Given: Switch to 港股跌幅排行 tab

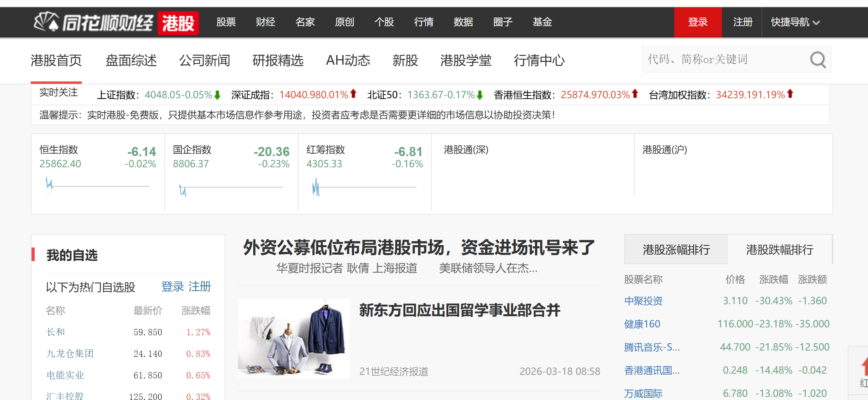Looking at the screenshot, I should click(780, 250).
